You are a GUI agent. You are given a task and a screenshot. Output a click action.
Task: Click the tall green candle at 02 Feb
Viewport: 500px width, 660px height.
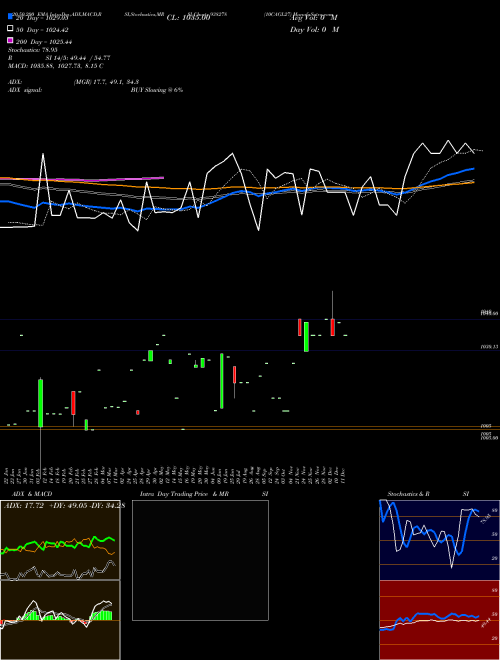tap(40, 403)
